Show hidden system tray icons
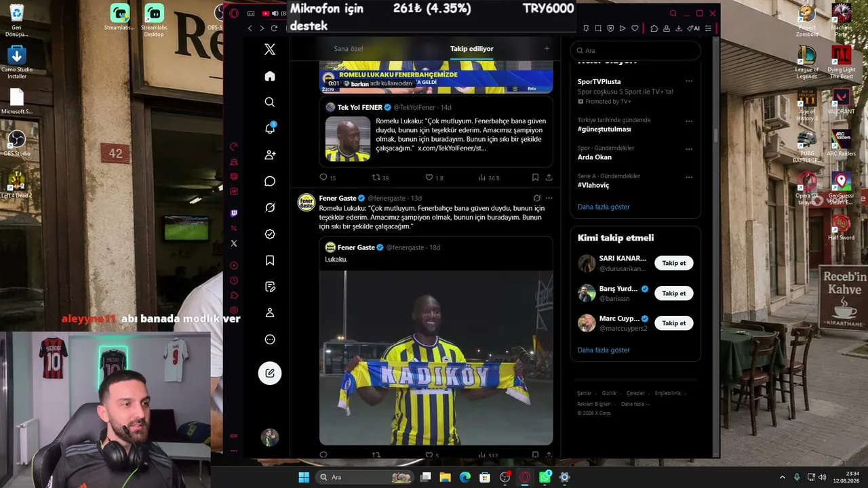This screenshot has height=488, width=868. pos(782,477)
